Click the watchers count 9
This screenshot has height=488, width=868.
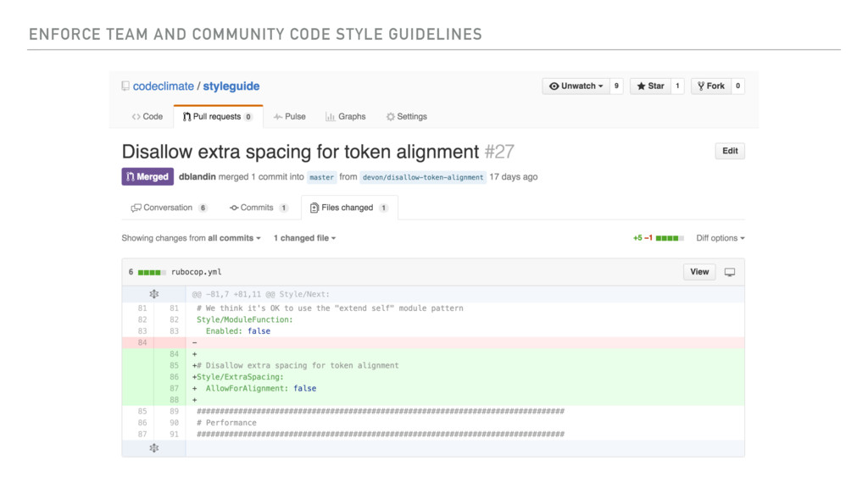[x=616, y=86]
